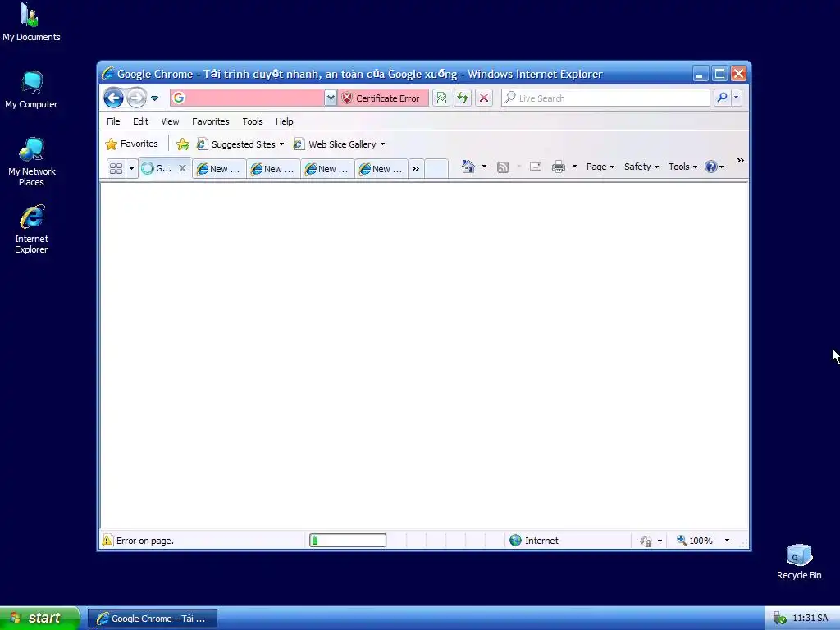Open the Help question mark icon

711,167
